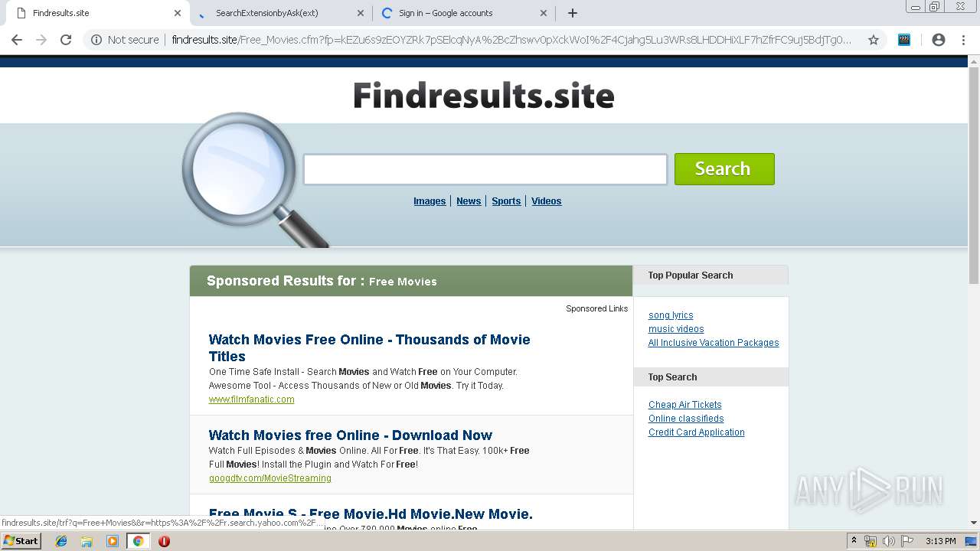Close the Findresults.site tab
The image size is (980, 551).
click(x=178, y=13)
